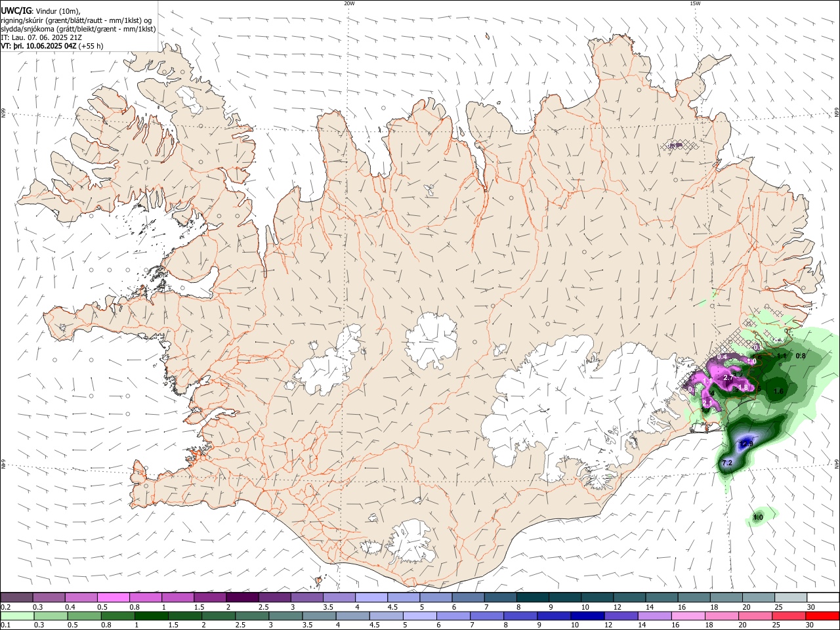The image size is (840, 630).
Task: Click the '12.9' precipitation maximum value
Action: coord(747,444)
